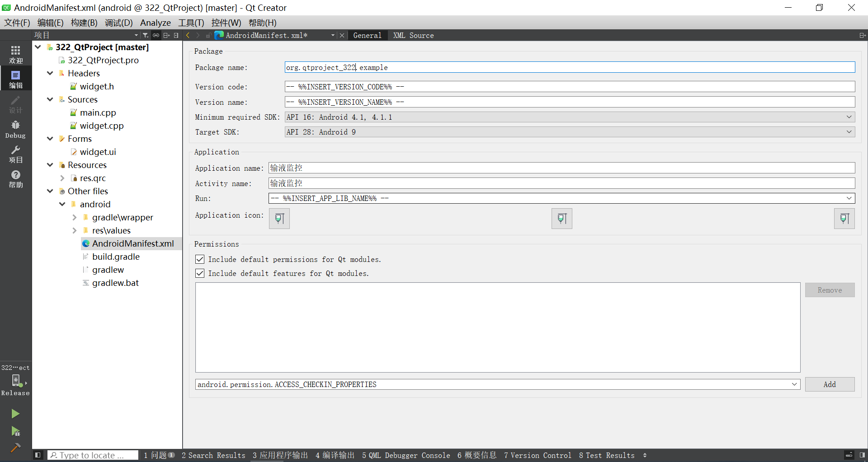Expand the gradle\wrapper folder

click(x=75, y=217)
